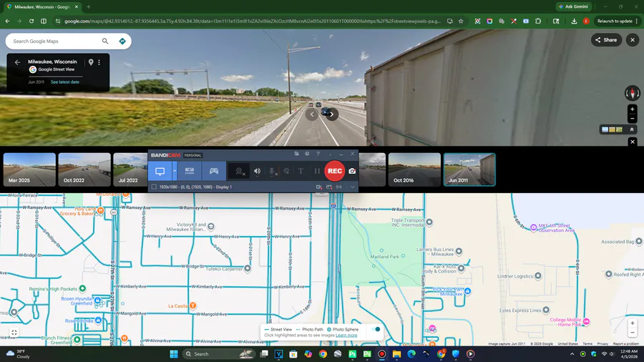Go back with Street View panel arrow
Screen dimensions: 644x362
click(17, 62)
